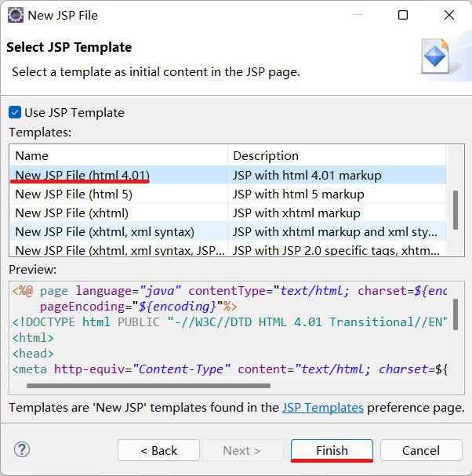
Task: Maximize the New JSP File dialog
Action: pos(403,15)
